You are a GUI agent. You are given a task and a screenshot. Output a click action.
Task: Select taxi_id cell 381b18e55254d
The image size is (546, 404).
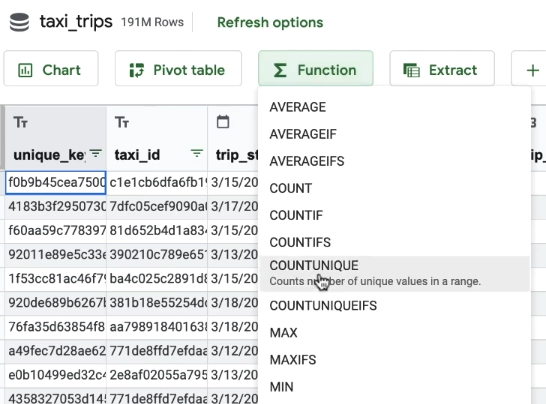click(157, 303)
